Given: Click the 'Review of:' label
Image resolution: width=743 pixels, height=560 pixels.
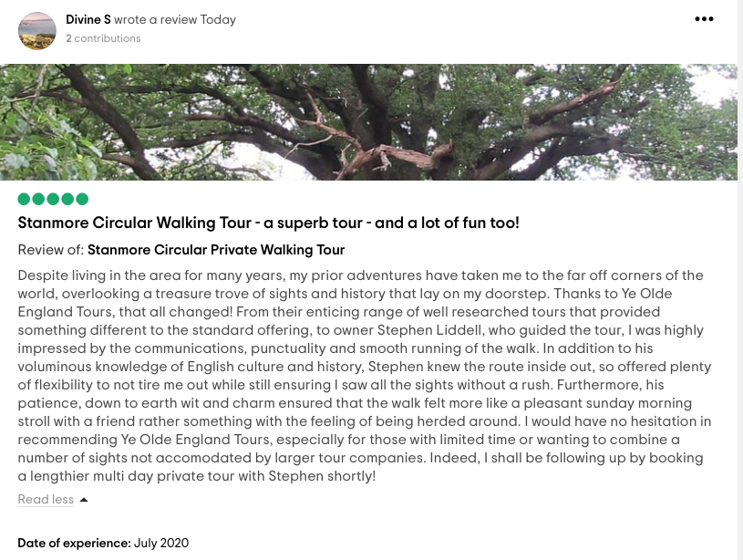Looking at the screenshot, I should 51,250.
